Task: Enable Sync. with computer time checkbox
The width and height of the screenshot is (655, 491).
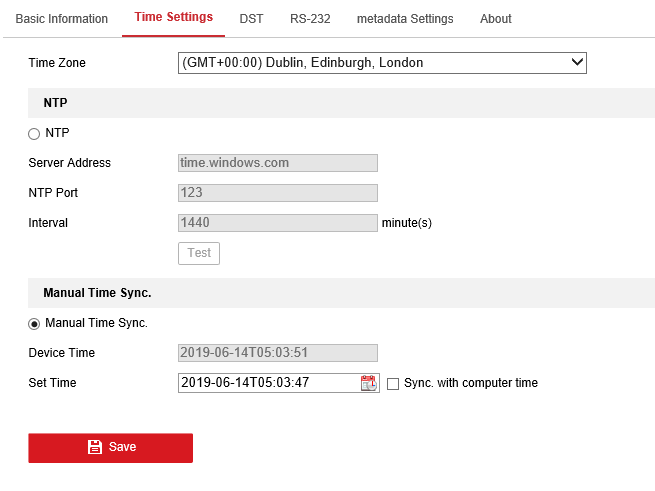Action: (x=393, y=383)
